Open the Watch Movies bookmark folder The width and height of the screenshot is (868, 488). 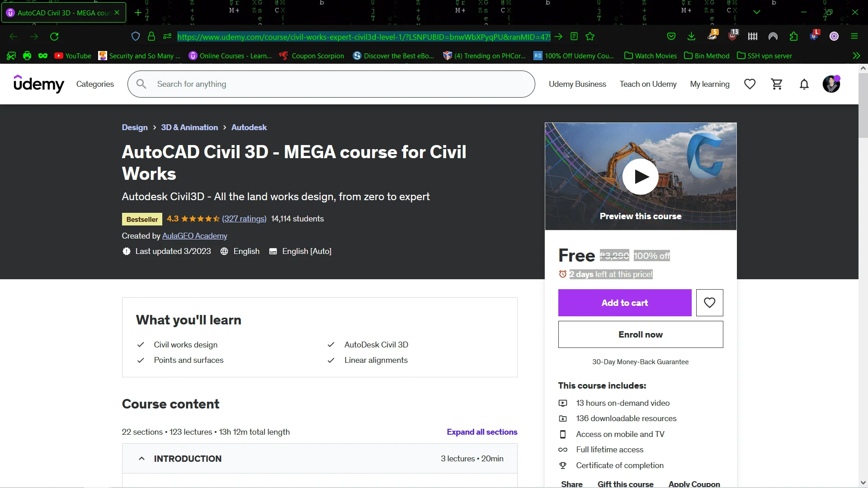pyautogui.click(x=651, y=56)
